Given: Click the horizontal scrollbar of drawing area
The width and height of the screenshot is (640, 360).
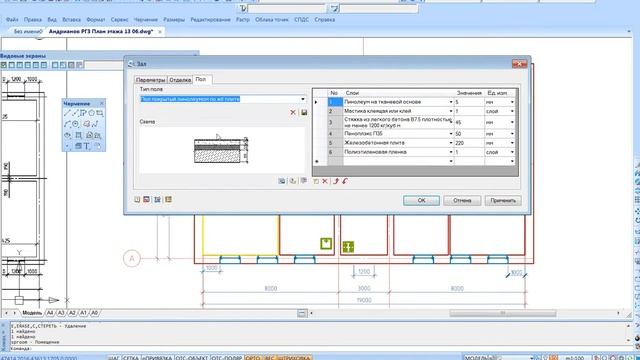Looking at the screenshot, I should 503,313.
